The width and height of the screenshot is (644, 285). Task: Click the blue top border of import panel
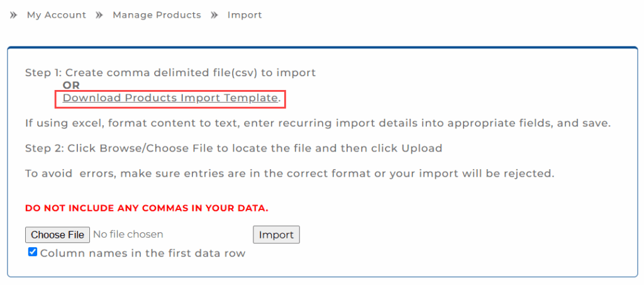[322, 48]
